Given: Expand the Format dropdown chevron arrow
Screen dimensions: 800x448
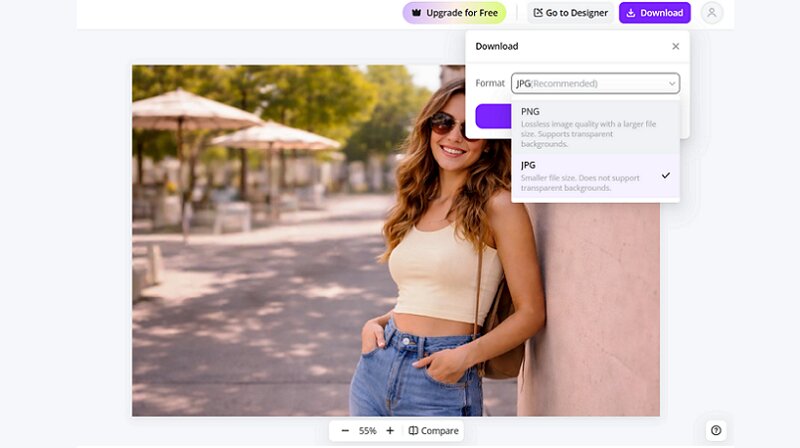Looking at the screenshot, I should point(671,84).
